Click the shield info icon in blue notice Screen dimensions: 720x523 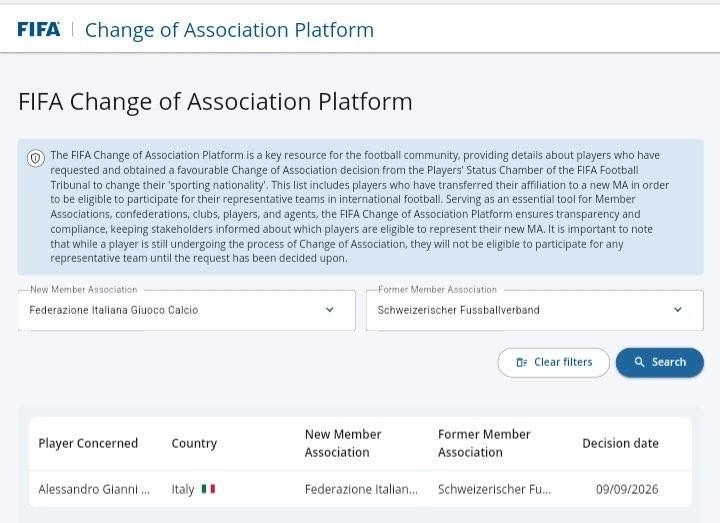[36, 158]
